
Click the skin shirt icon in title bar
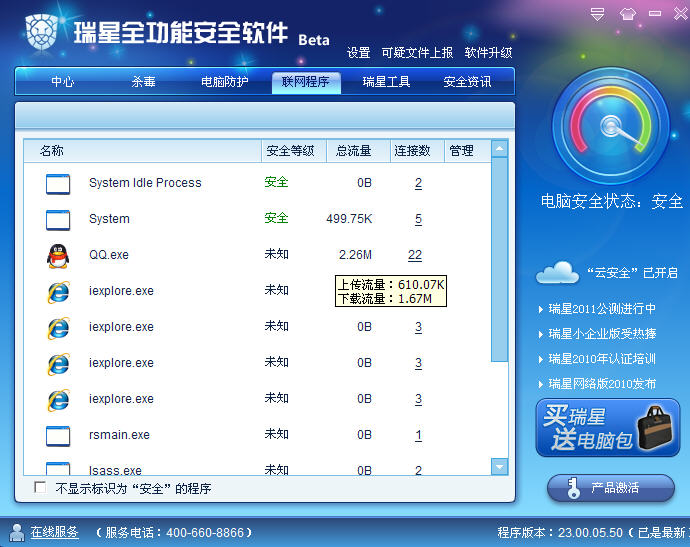pyautogui.click(x=628, y=14)
